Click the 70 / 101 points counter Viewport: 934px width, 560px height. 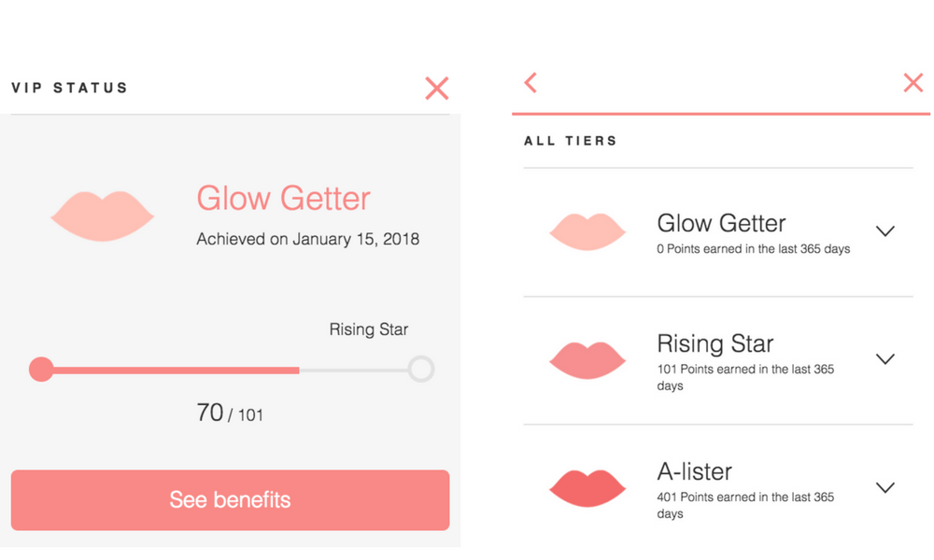coord(230,413)
